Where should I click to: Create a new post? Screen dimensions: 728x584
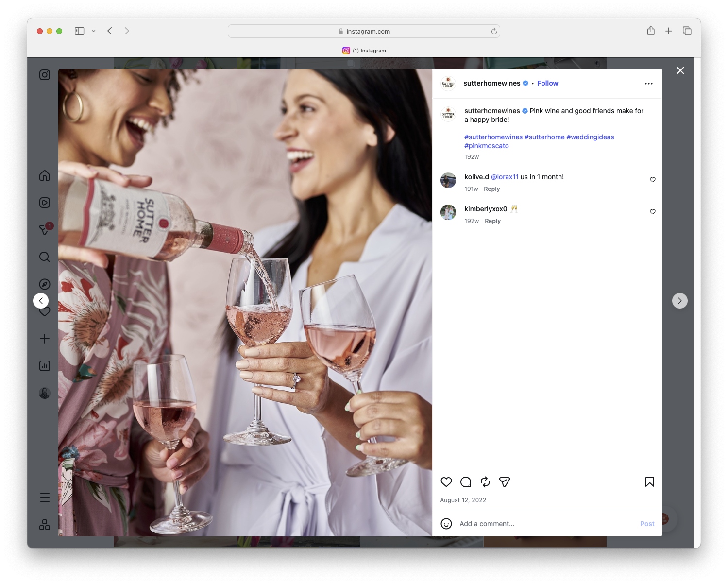pyautogui.click(x=44, y=339)
